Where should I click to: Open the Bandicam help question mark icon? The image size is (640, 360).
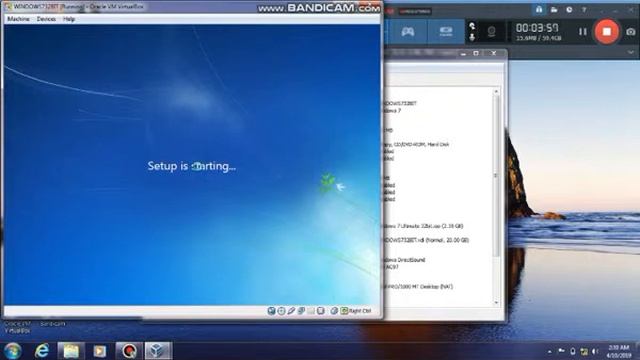click(584, 9)
